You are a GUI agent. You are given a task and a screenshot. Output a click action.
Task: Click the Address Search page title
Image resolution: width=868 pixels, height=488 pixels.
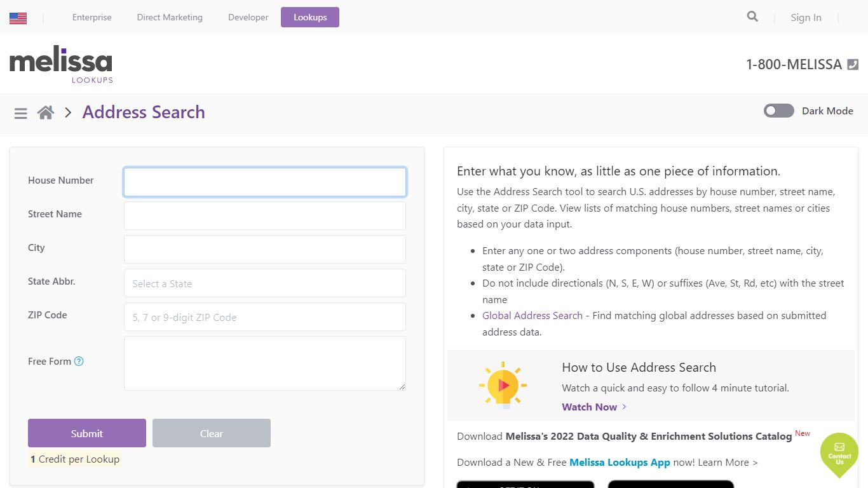coord(144,112)
